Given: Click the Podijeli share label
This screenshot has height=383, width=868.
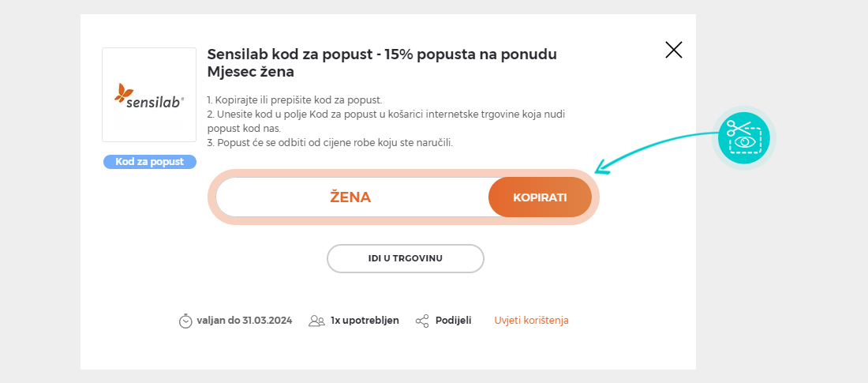Looking at the screenshot, I should point(453,321).
